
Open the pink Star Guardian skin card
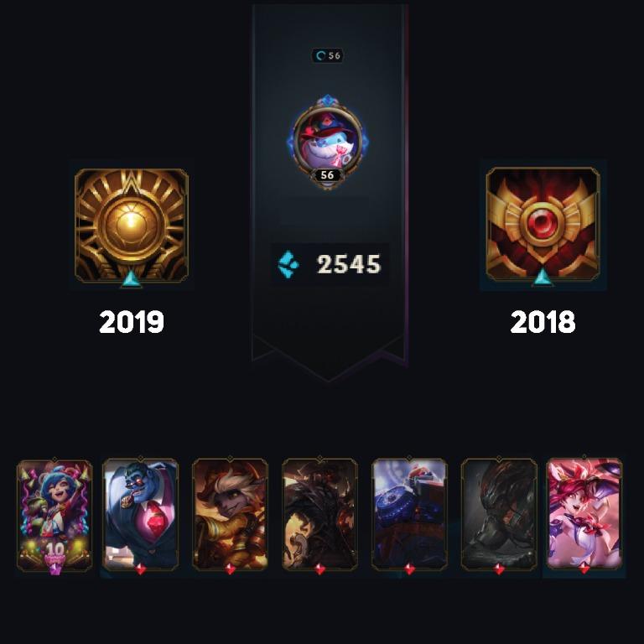(x=584, y=514)
